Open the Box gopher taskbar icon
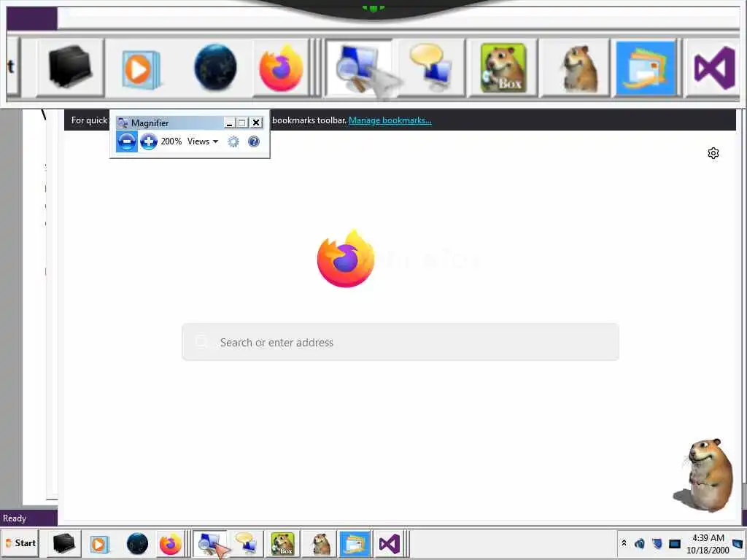Image resolution: width=747 pixels, height=560 pixels. pyautogui.click(x=282, y=544)
